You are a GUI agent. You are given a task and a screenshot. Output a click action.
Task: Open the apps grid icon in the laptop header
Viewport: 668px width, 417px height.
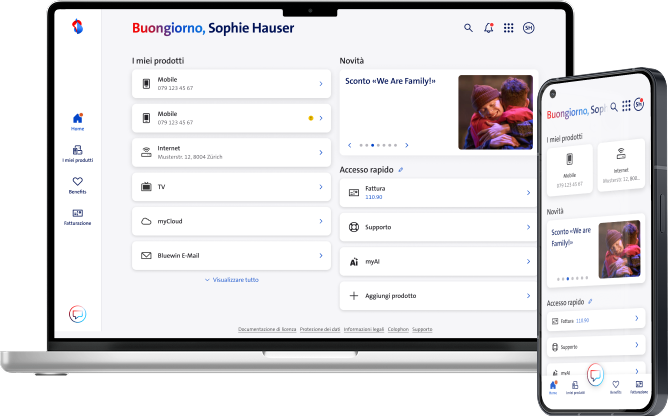(x=508, y=28)
